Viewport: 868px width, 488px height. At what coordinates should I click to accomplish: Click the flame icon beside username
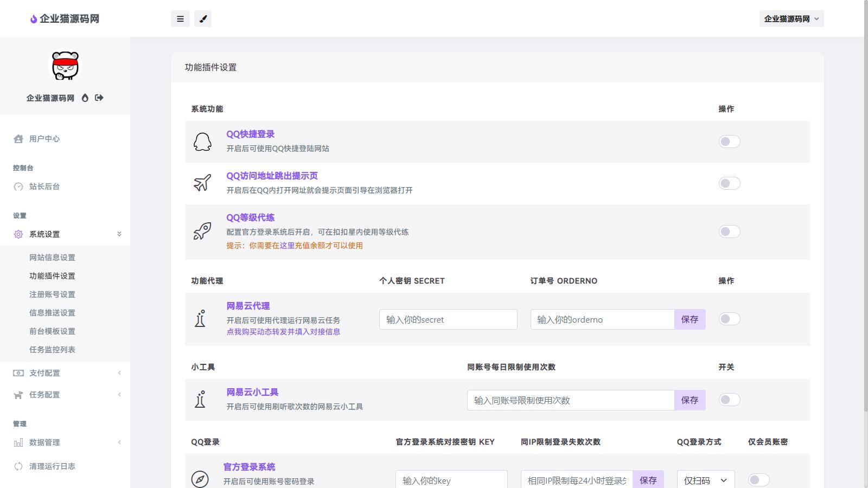[x=85, y=98]
